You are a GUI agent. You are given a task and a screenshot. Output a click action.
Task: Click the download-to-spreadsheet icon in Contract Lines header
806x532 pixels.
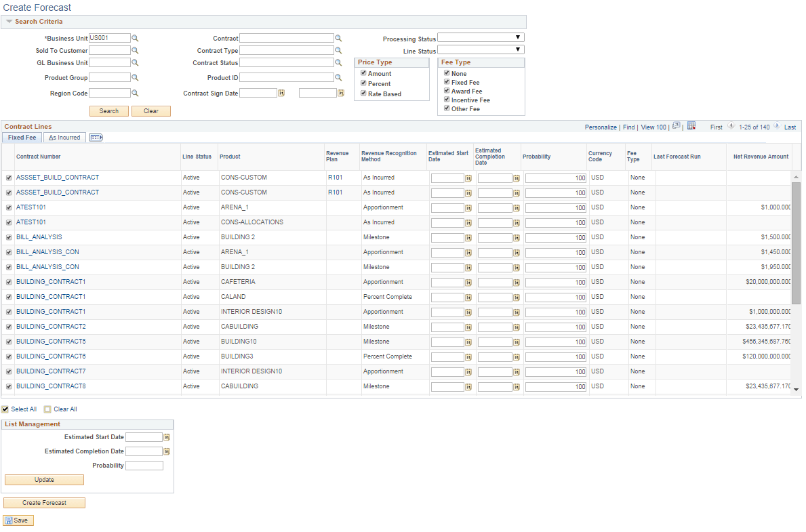tap(690, 127)
